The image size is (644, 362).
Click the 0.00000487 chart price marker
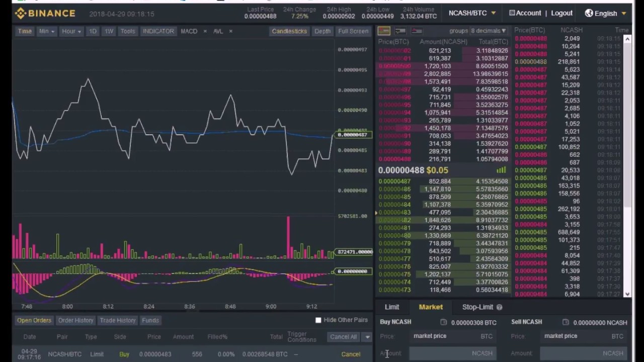tap(353, 135)
